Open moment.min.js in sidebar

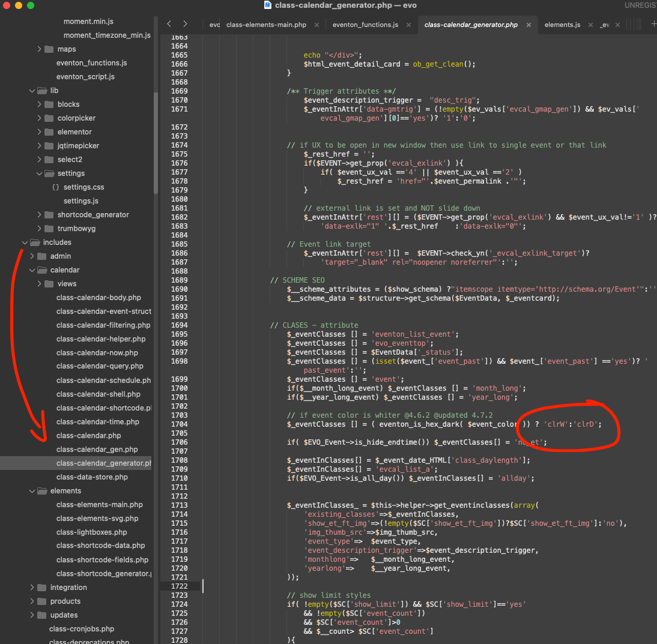pyautogui.click(x=88, y=22)
